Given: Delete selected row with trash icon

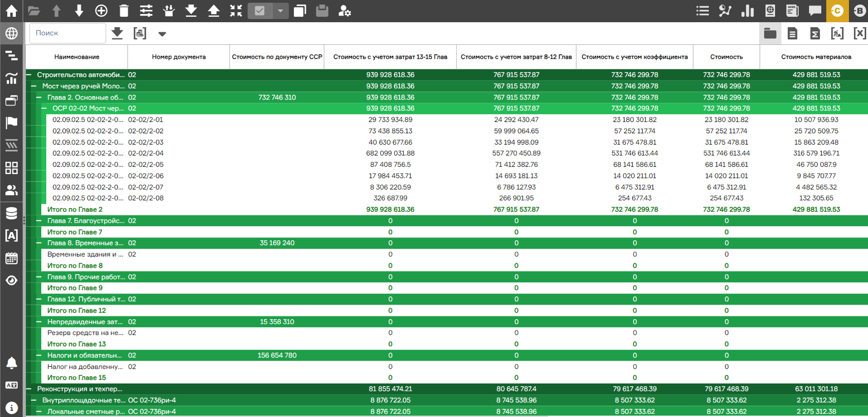Looking at the screenshot, I should coord(124,11).
